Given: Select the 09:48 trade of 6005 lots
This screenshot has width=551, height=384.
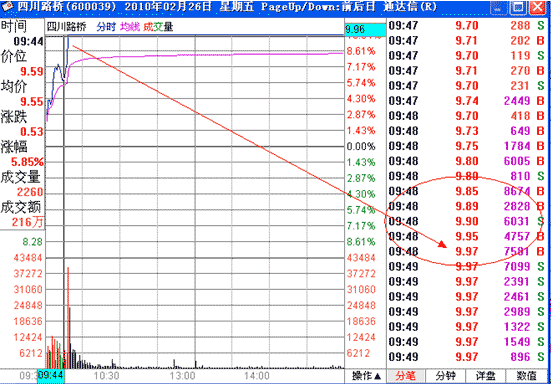Looking at the screenshot, I should tap(466, 161).
